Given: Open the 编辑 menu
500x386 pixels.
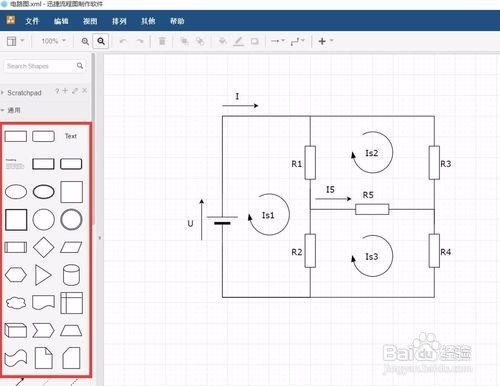Looking at the screenshot, I should point(61,21).
